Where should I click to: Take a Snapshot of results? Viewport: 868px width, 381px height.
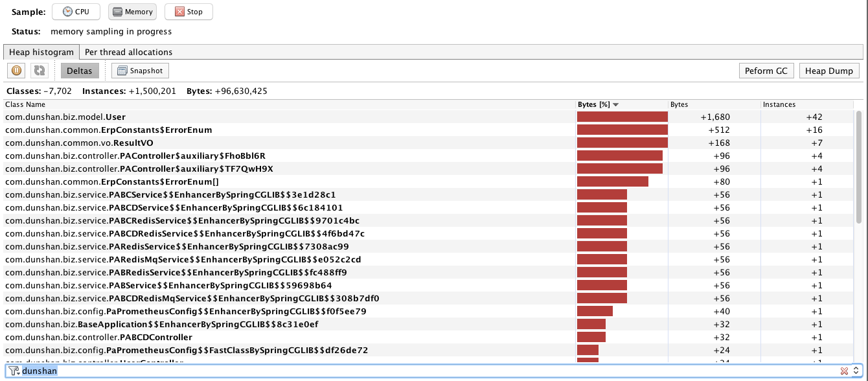pyautogui.click(x=141, y=71)
